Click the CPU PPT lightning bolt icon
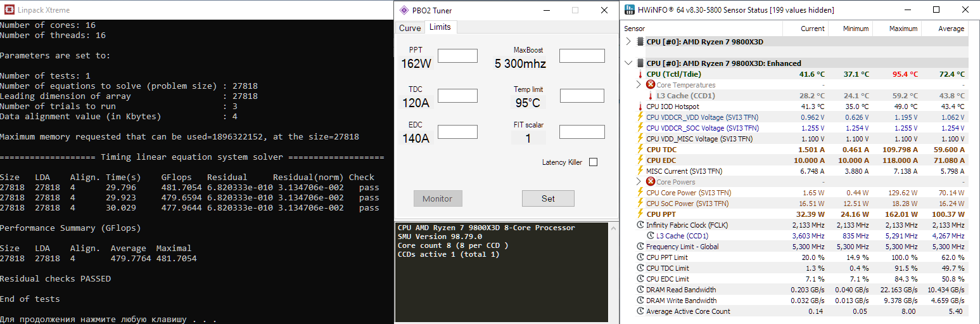Viewport: 980px width, 324px height. [640, 214]
